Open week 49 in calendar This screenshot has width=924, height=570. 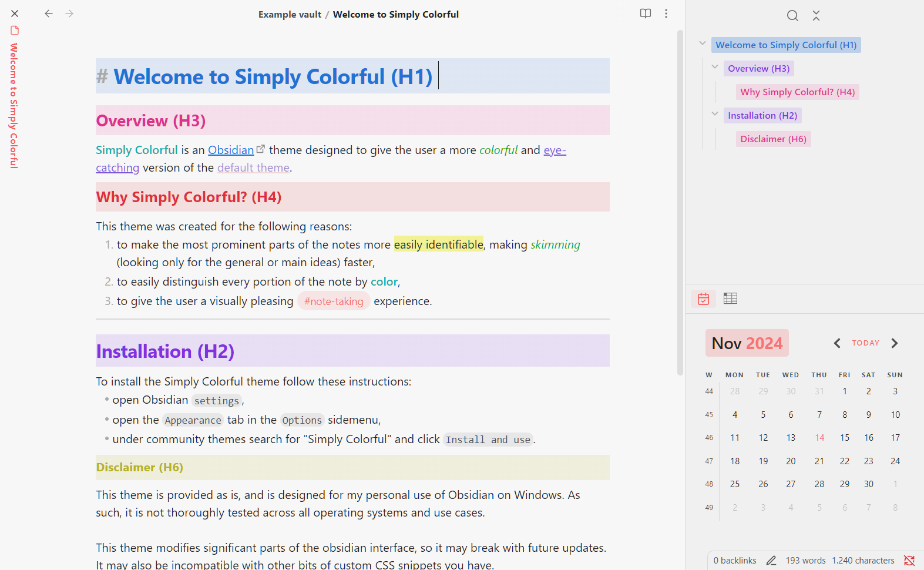[709, 508]
